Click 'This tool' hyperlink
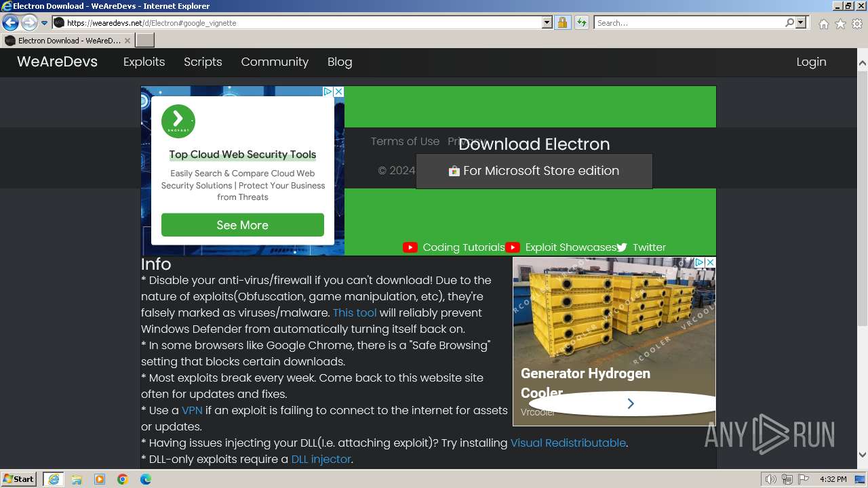 coord(355,313)
